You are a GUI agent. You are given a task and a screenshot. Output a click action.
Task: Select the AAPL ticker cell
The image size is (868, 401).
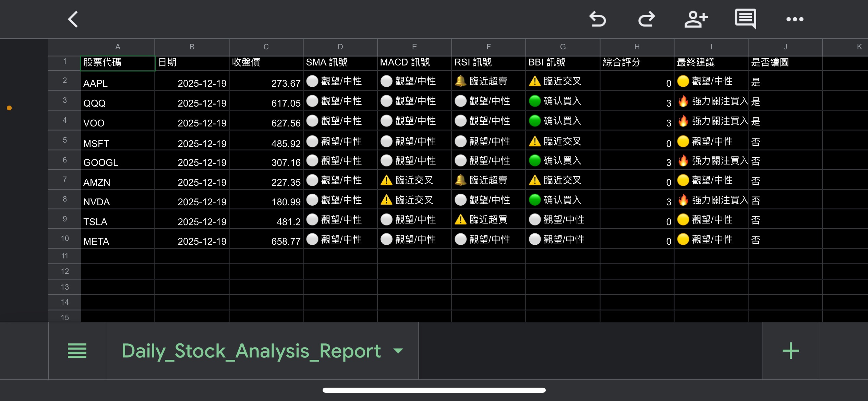(118, 81)
